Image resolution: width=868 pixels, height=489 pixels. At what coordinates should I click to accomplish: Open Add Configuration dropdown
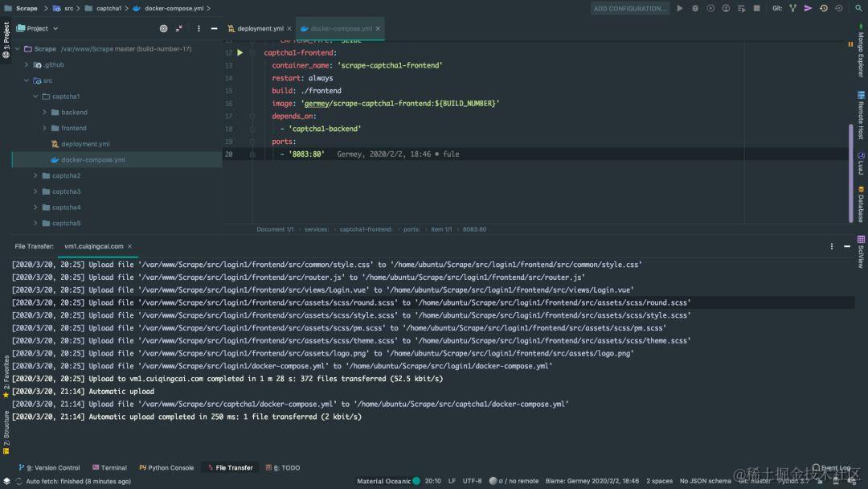click(629, 8)
